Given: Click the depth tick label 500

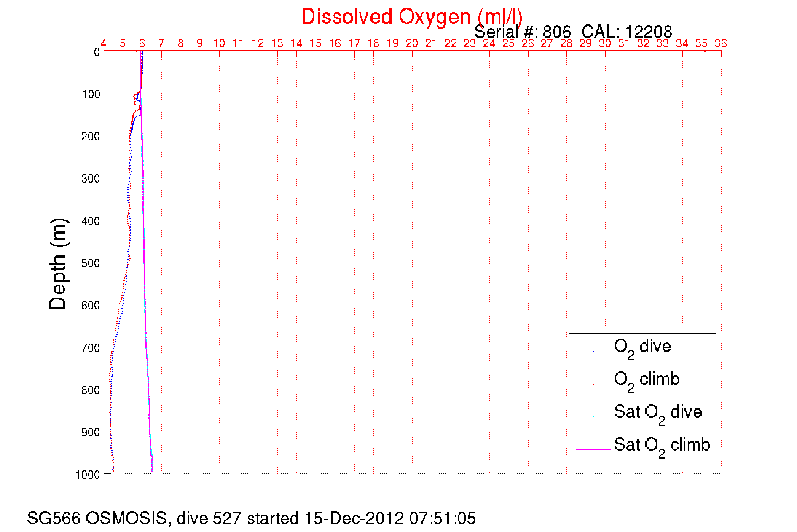Looking at the screenshot, I should [91, 263].
